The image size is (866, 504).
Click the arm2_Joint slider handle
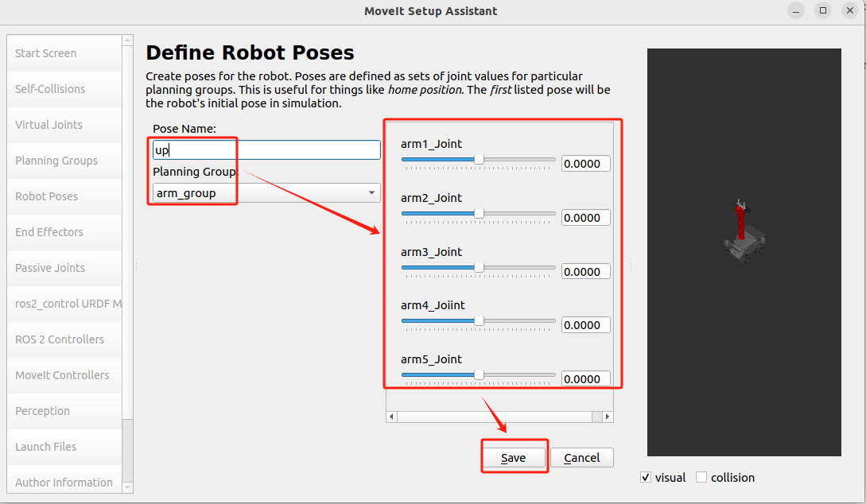479,214
